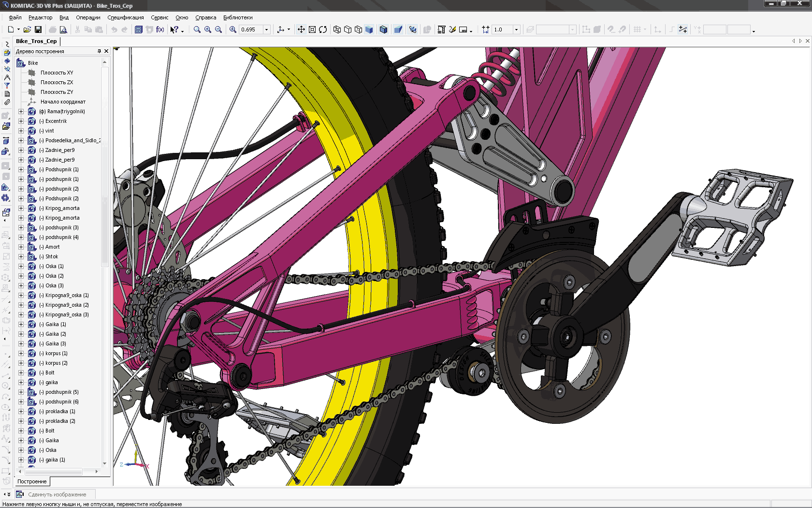Click the zoom to selected objects magnifier icon
The width and height of the screenshot is (812, 508).
233,30
